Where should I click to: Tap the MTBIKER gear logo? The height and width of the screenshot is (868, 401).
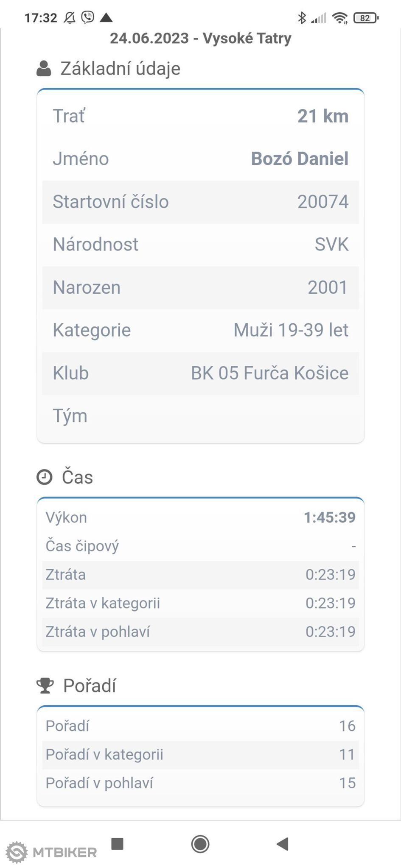tap(17, 852)
